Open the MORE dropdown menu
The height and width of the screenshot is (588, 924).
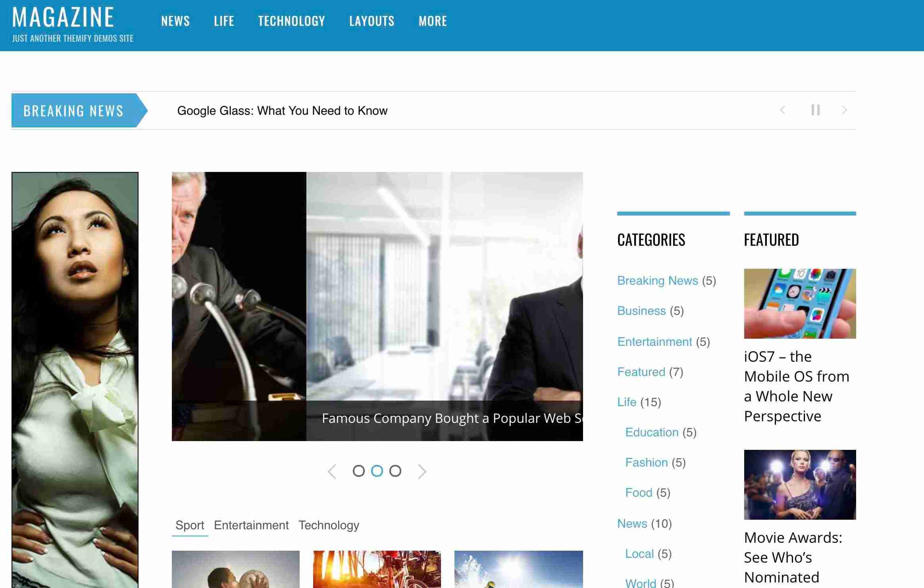(x=432, y=21)
